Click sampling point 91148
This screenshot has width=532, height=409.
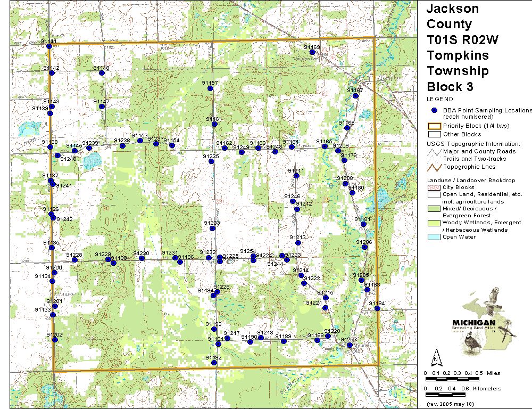click(x=102, y=73)
